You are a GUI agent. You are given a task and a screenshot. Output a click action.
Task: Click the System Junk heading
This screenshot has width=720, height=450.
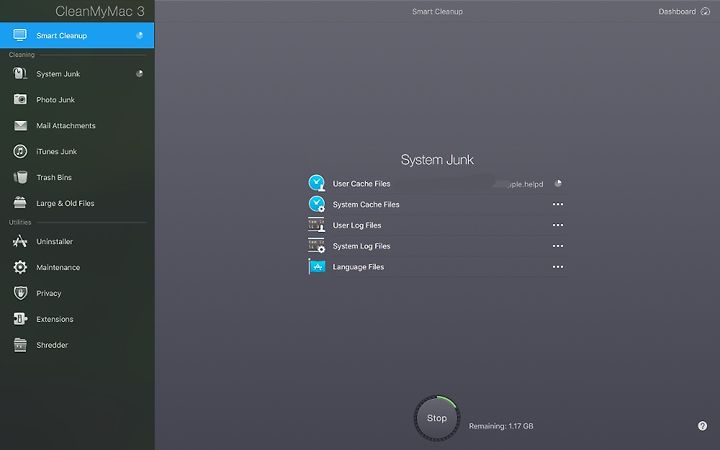(x=437, y=160)
